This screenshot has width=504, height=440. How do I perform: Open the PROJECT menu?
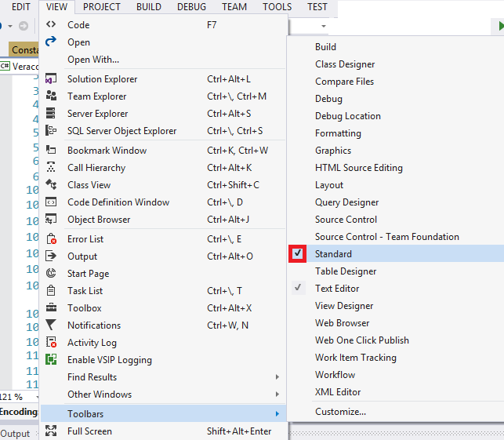click(102, 7)
